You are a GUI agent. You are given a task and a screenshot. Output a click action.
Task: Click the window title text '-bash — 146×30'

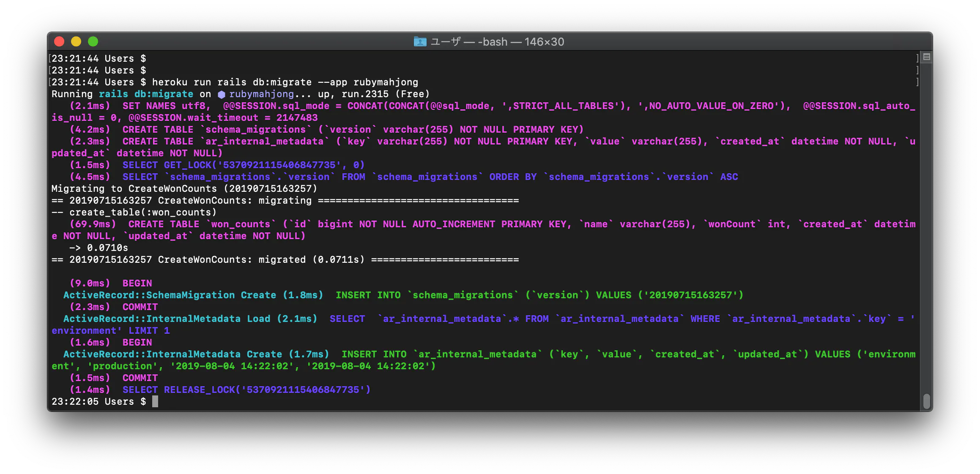point(520,42)
